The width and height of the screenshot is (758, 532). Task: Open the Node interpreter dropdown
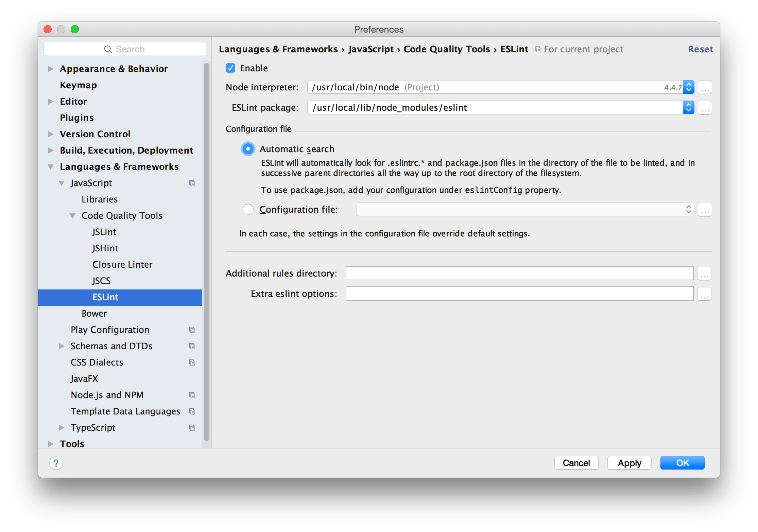coord(689,87)
